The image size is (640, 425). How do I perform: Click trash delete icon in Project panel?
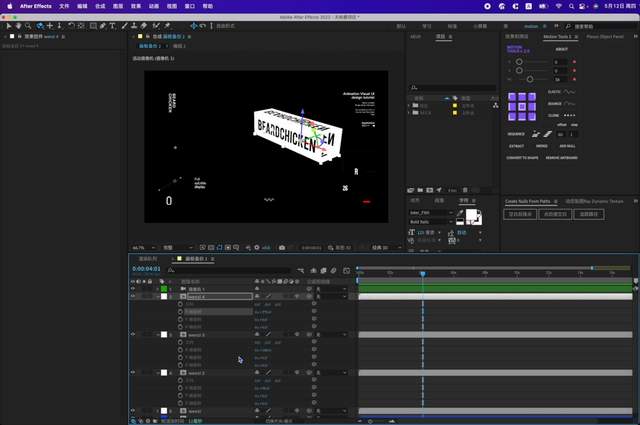pos(465,190)
